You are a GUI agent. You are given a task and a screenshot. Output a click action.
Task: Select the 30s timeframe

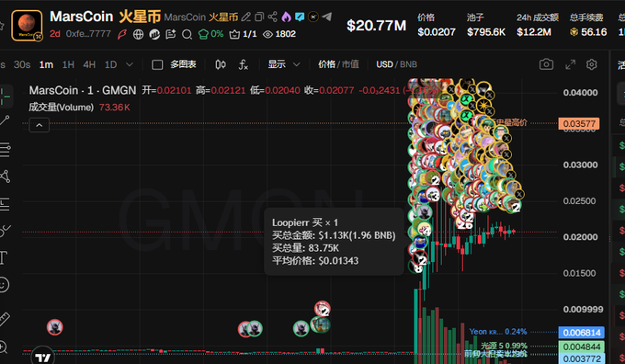pyautogui.click(x=22, y=64)
